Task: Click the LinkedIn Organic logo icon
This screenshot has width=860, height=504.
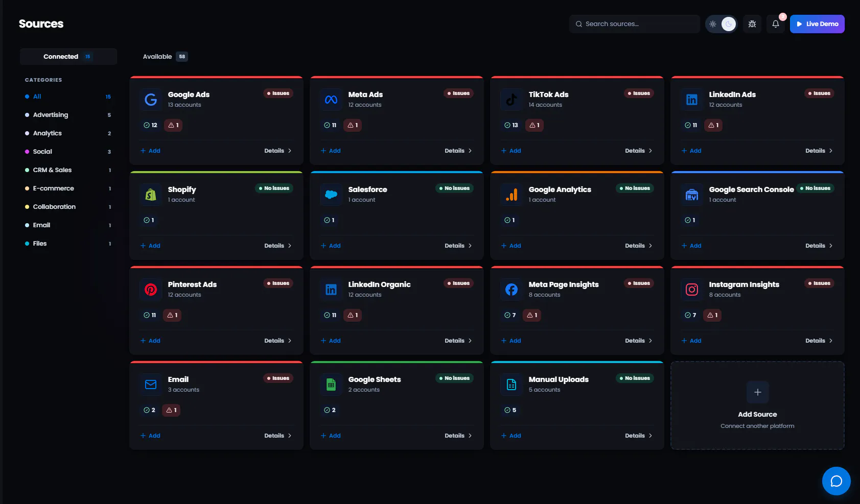Action: (331, 290)
